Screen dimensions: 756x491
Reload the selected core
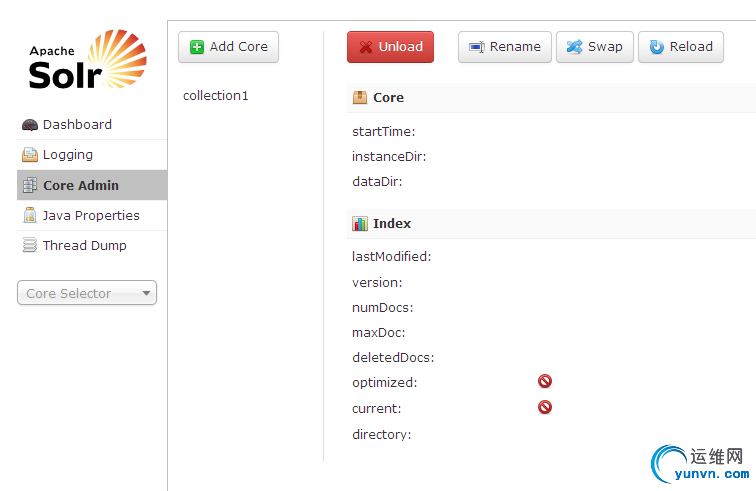[x=681, y=47]
